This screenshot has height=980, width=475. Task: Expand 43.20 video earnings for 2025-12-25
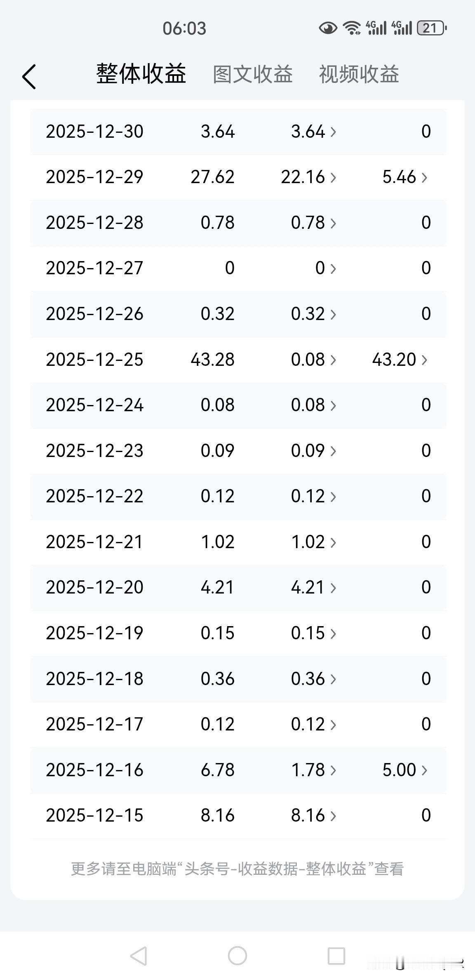(400, 360)
